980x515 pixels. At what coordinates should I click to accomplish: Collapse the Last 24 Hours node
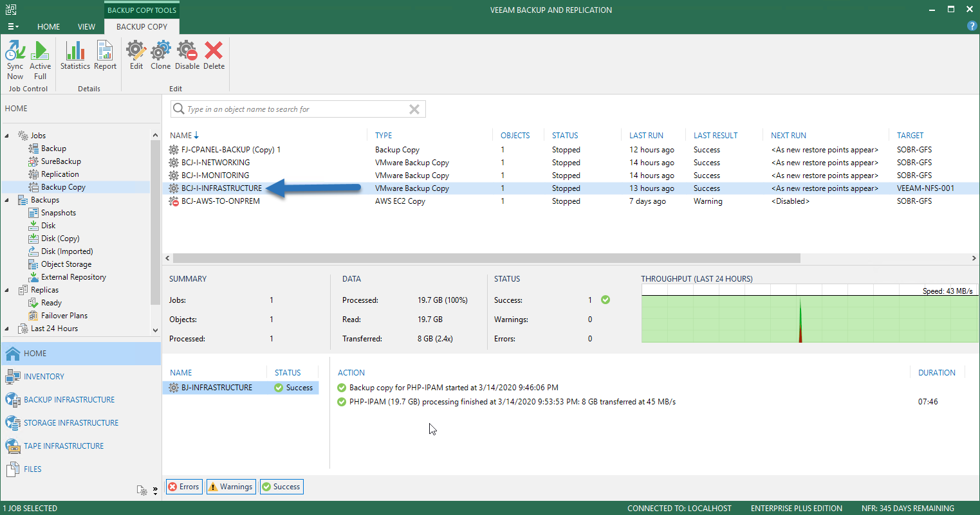tap(8, 329)
